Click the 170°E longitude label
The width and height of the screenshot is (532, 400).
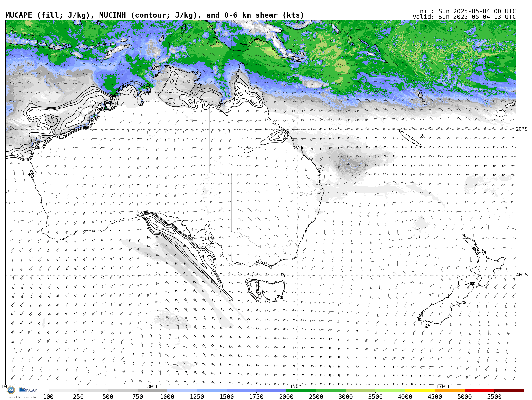coord(443,386)
